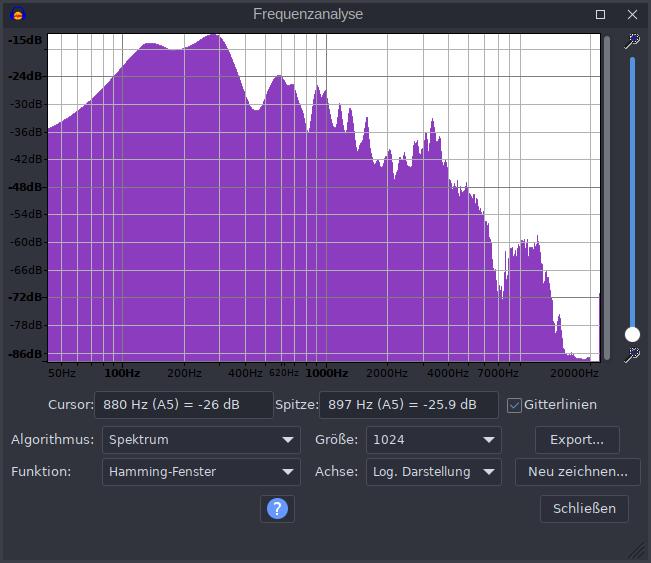Click the -42dB axis label

click(26, 159)
